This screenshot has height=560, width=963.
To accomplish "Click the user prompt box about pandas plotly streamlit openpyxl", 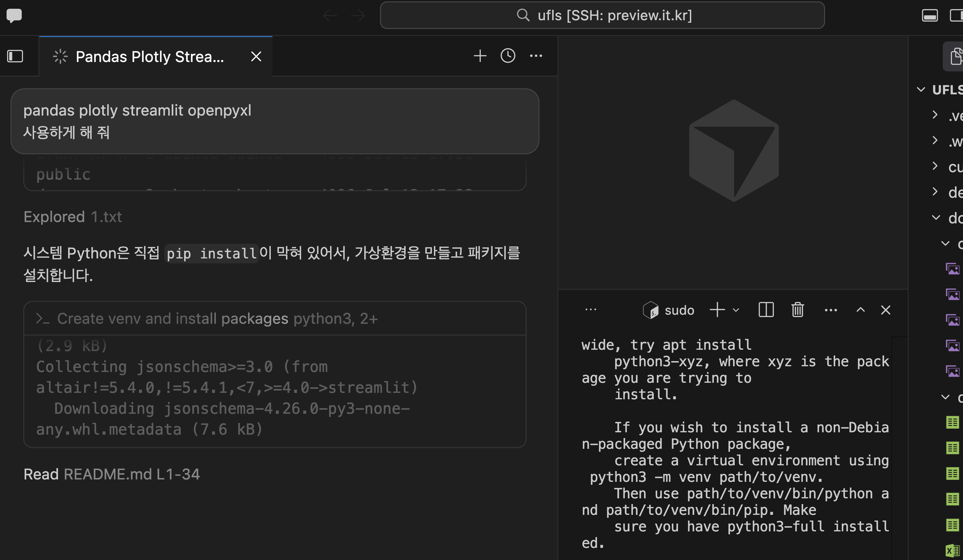I will pos(275,121).
